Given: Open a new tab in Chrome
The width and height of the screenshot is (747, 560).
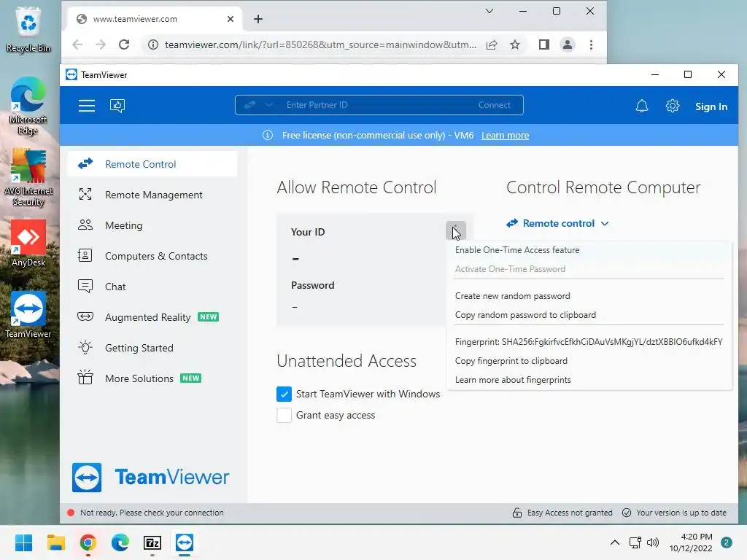Looking at the screenshot, I should pos(258,19).
